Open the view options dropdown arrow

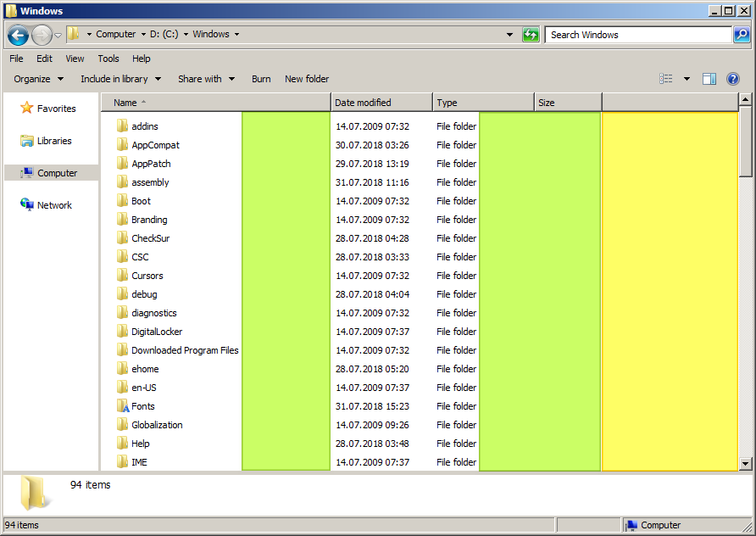pos(687,79)
